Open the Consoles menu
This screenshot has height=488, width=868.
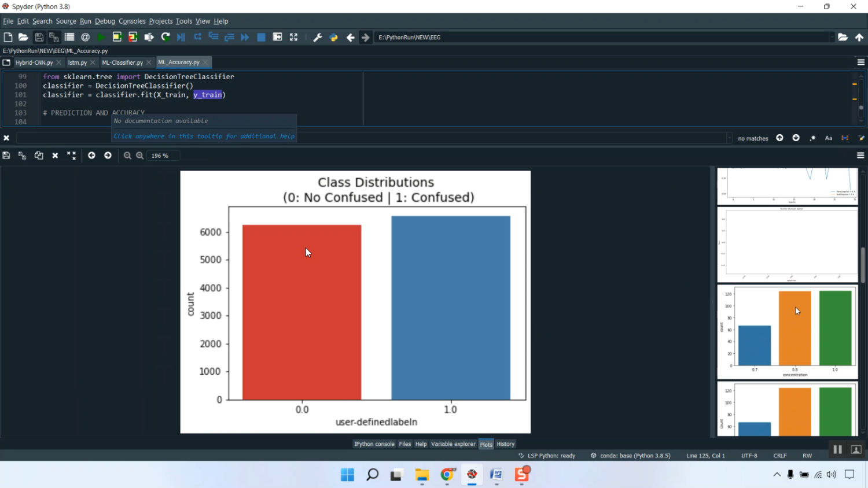click(132, 21)
